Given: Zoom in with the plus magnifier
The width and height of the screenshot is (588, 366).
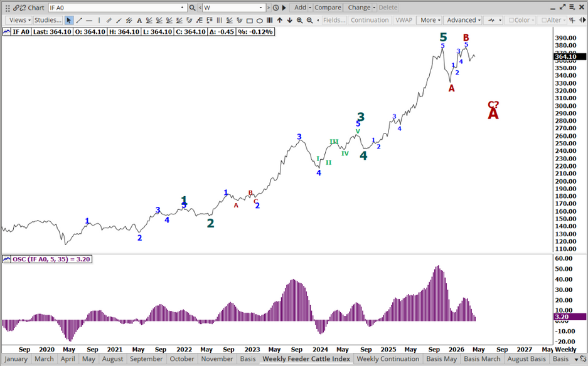Looking at the screenshot, I should pos(299,20).
